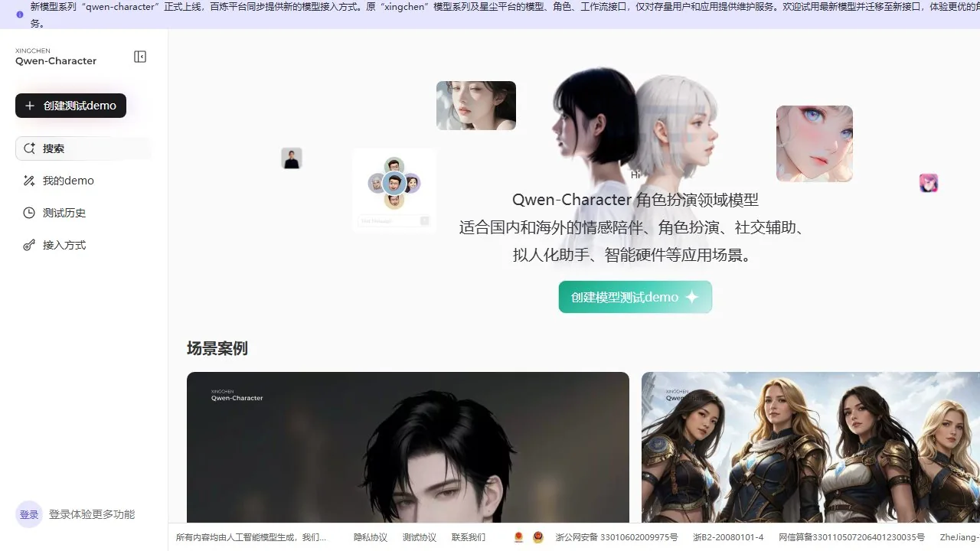980x551 pixels.
Task: Open the 隐私协议 link
Action: tap(371, 537)
